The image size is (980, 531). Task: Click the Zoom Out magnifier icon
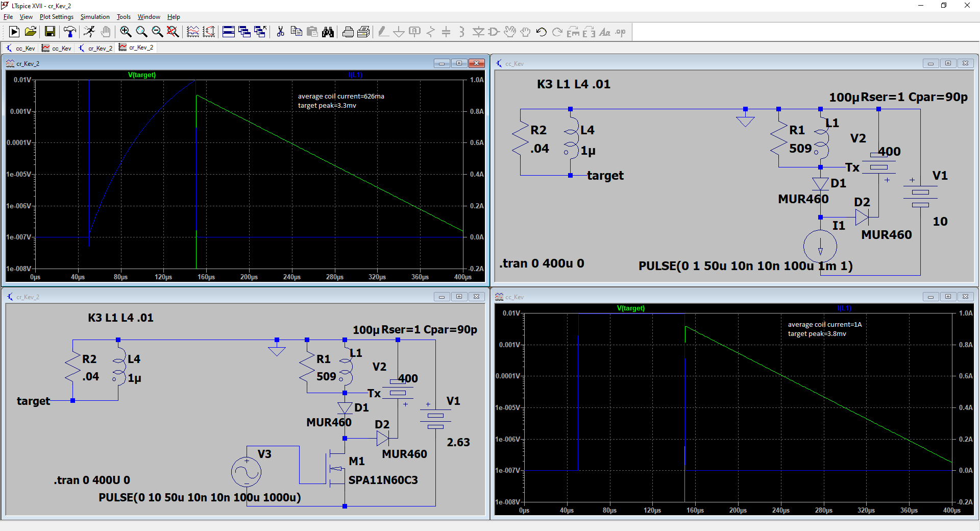pyautogui.click(x=157, y=32)
